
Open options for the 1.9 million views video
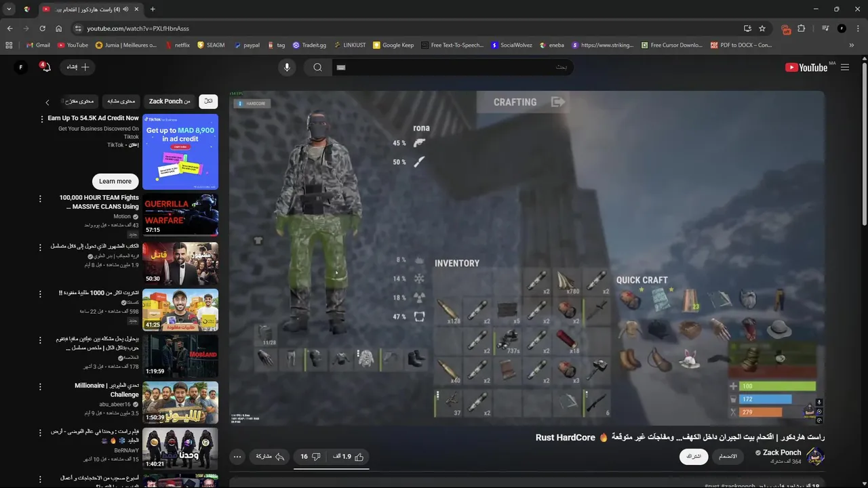(x=40, y=247)
